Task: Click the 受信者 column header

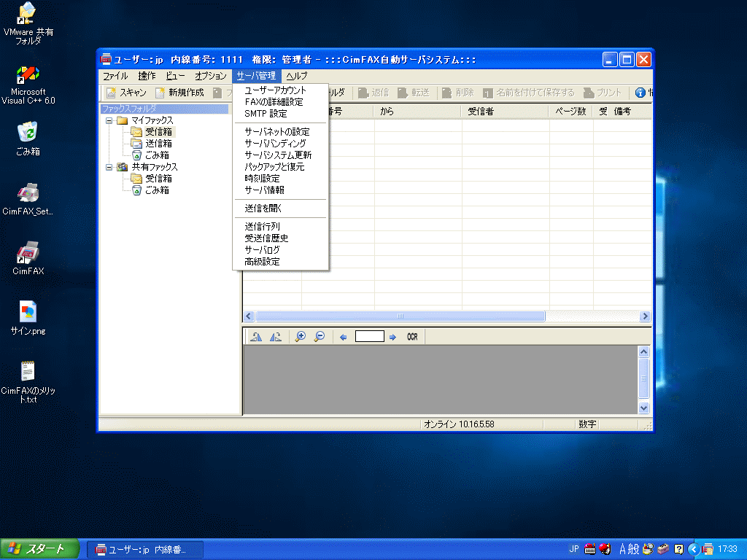Action: (x=505, y=112)
